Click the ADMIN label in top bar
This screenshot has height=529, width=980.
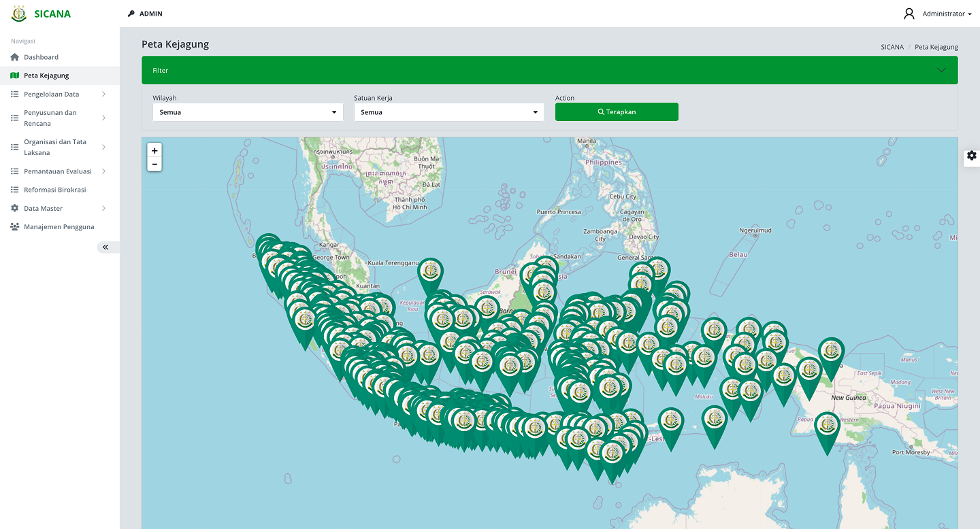click(x=151, y=14)
